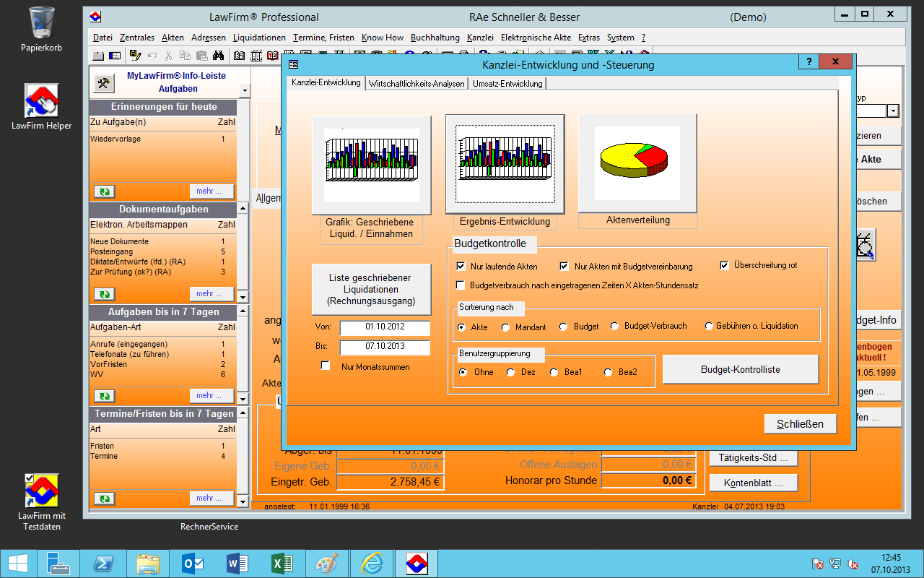This screenshot has width=924, height=578.
Task: Click the Budget-Kontrollliste button
Action: point(741,369)
